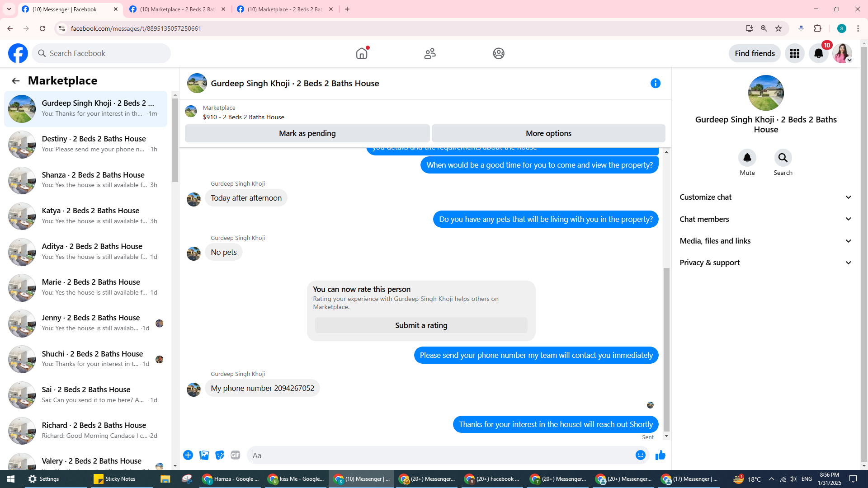Click the browser address bar URL
This screenshot has width=868, height=488.
coord(136,28)
